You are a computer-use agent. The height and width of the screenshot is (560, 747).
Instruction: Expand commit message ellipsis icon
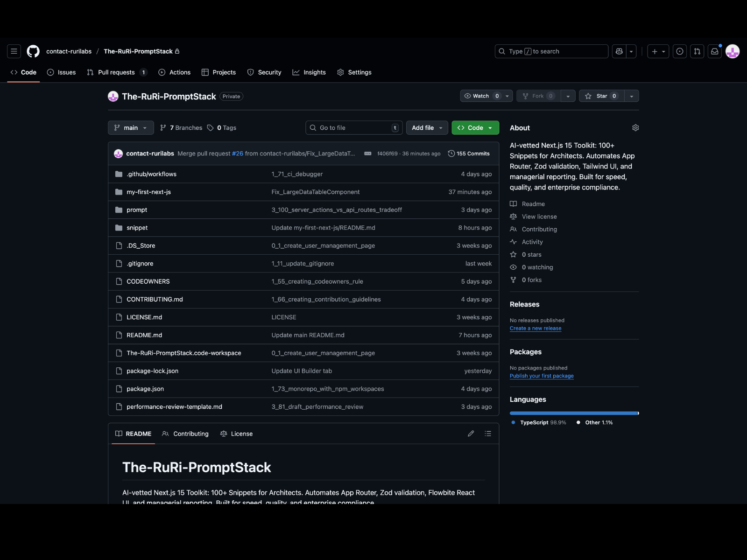(x=368, y=154)
